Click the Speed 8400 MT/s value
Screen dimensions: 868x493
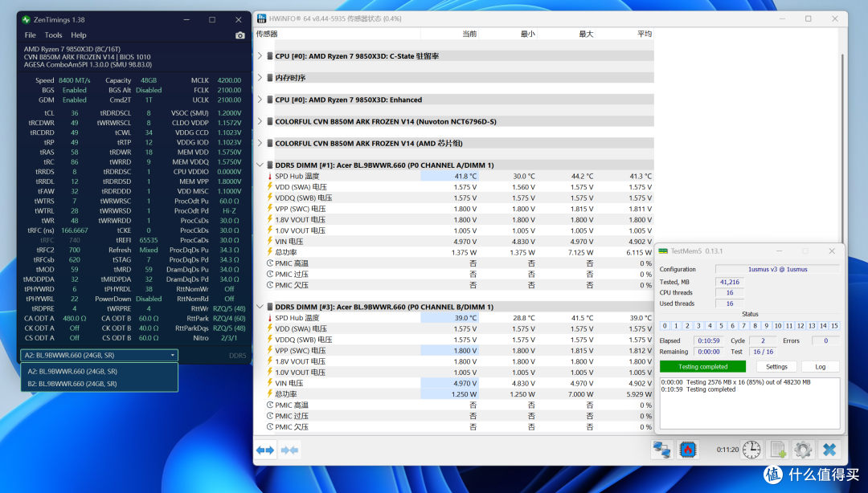pyautogui.click(x=74, y=80)
